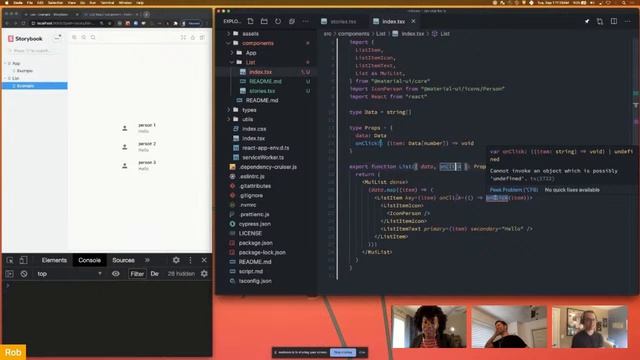Click the Storybook search field
This screenshot has height=360, width=640.
[35, 51]
